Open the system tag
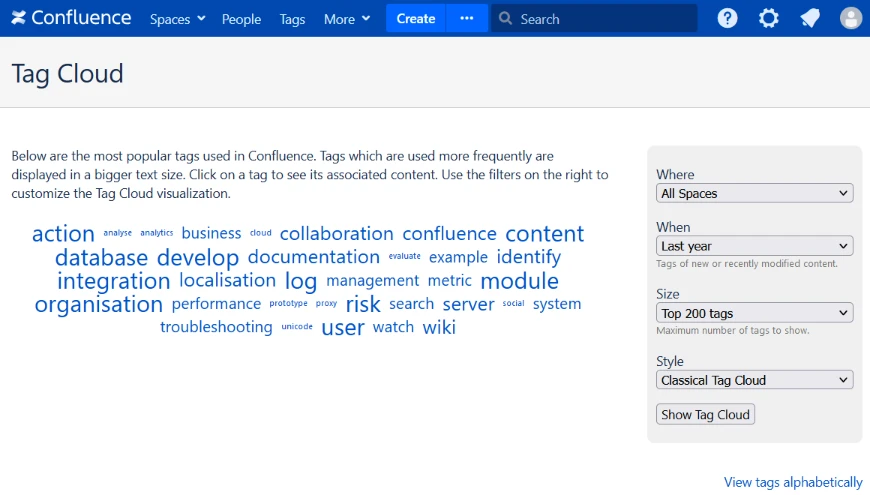This screenshot has width=870, height=495. coord(557,304)
